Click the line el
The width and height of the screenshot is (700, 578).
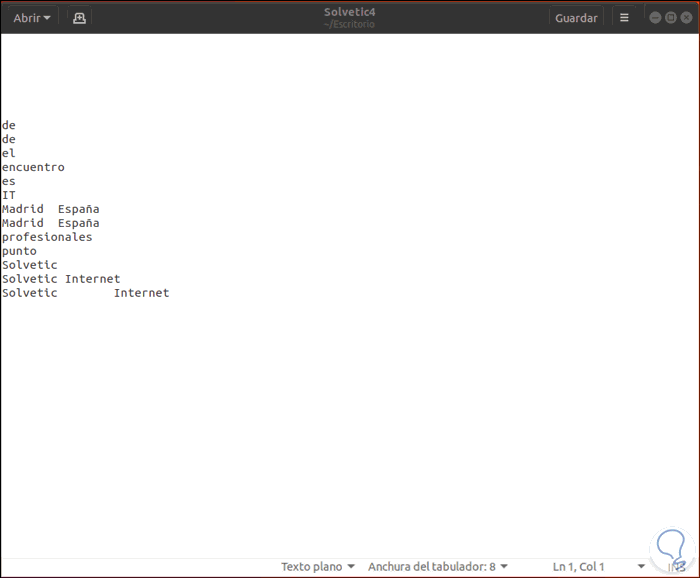(x=9, y=153)
